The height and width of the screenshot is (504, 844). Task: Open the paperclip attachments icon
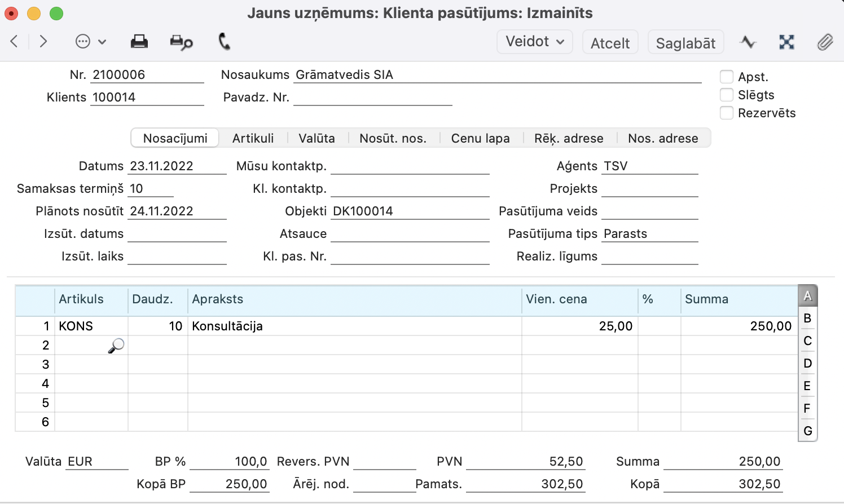[825, 42]
